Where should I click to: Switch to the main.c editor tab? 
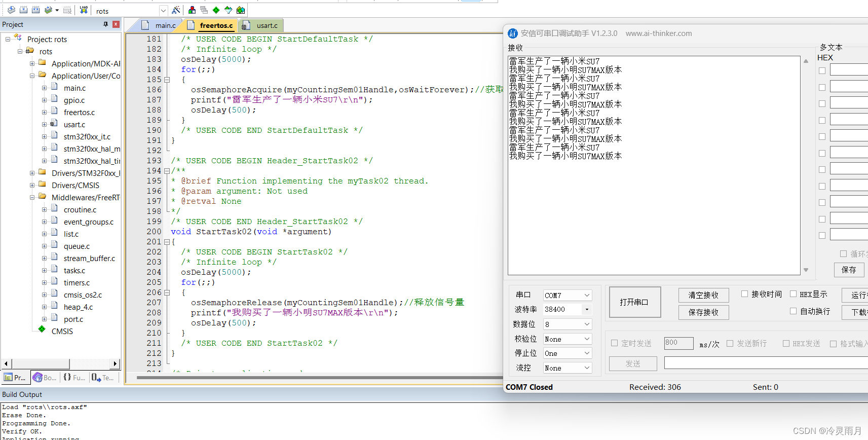pyautogui.click(x=159, y=25)
